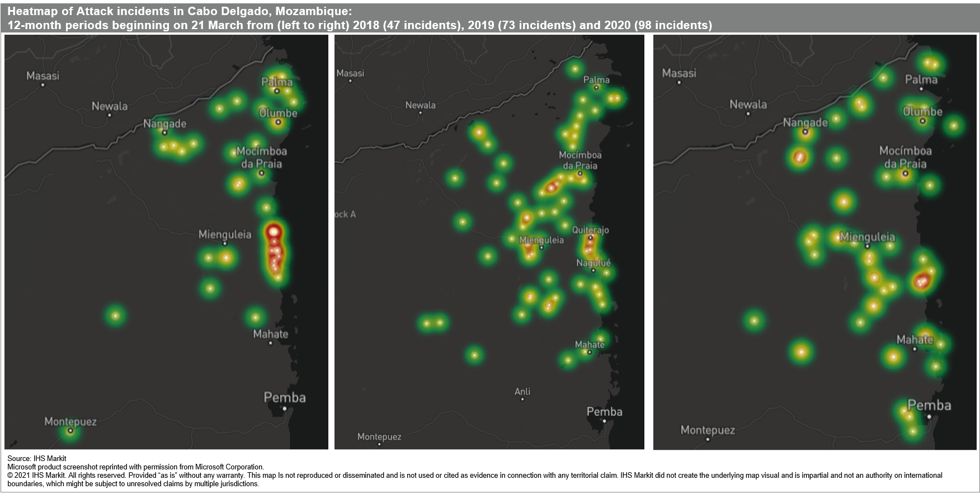Select the green hotspot at Montepuez, 2018 map
This screenshot has width=980, height=503.
(70, 431)
